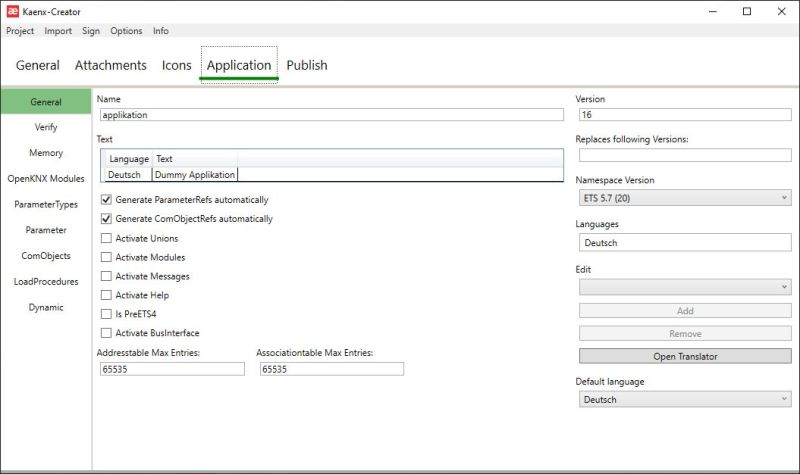Open the OpenKNX Modules section
This screenshot has height=474, width=800.
coord(46,179)
